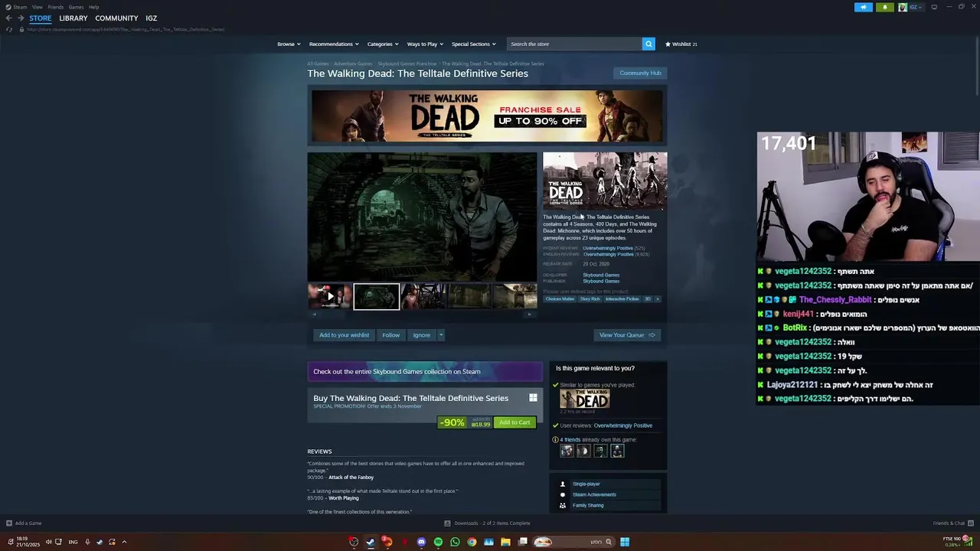The height and width of the screenshot is (551, 980).
Task: Click the plus button after the 3D tag
Action: [657, 298]
